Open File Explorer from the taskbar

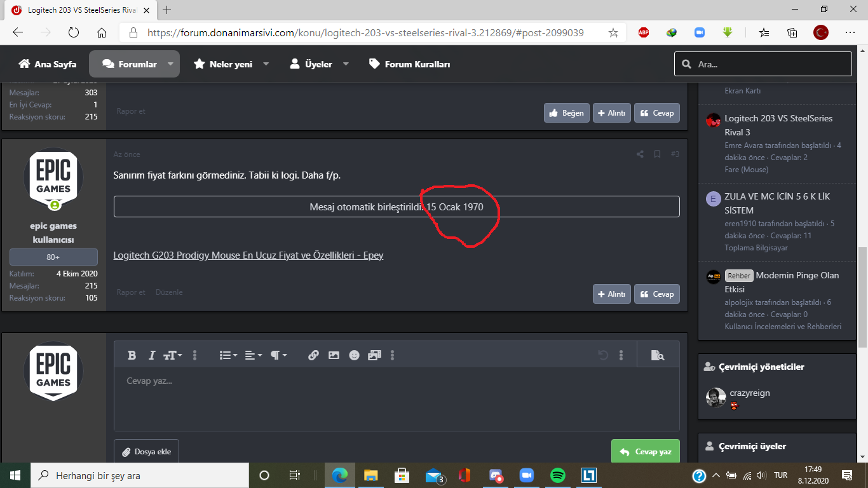coord(371,475)
